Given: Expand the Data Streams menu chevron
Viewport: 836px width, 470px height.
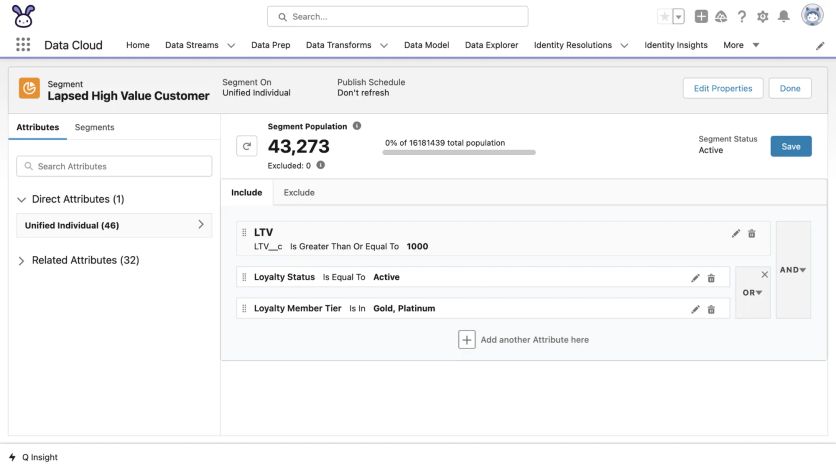Looking at the screenshot, I should 231,45.
